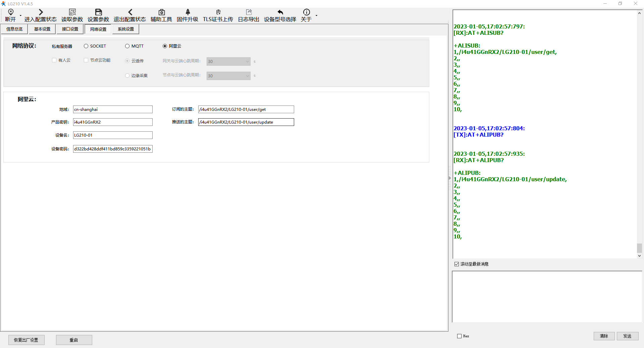Click log line +ALIPUB:
Viewport: 644px width, 348px height.
click(467, 173)
